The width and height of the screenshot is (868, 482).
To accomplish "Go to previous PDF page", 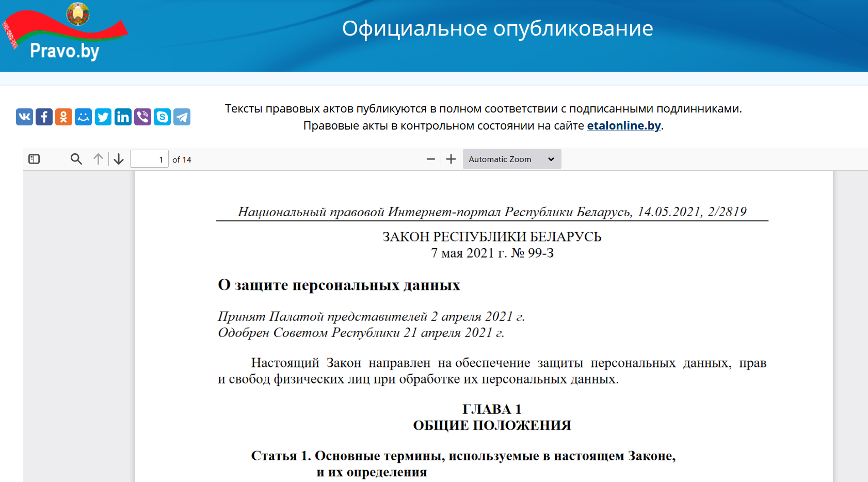I will pos(98,159).
